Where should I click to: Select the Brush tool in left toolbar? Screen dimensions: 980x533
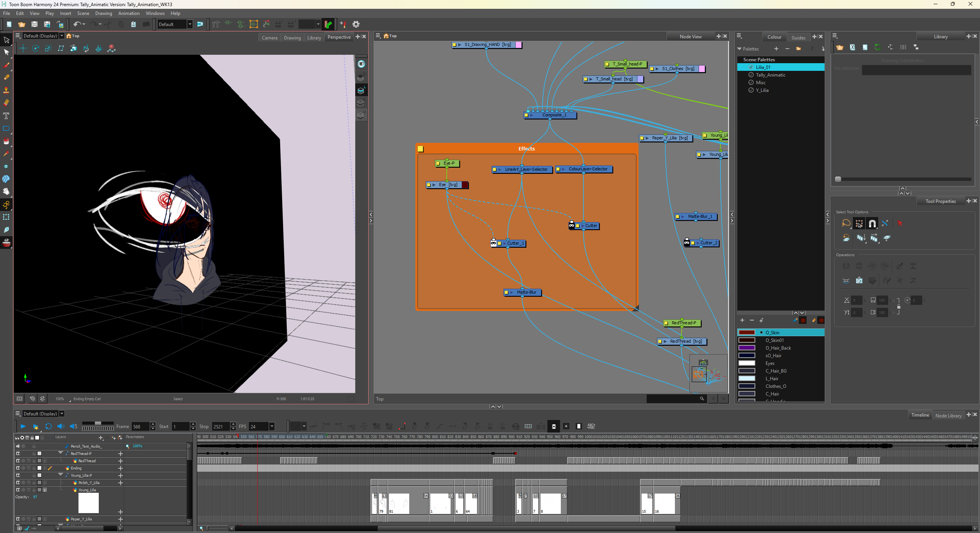point(6,65)
